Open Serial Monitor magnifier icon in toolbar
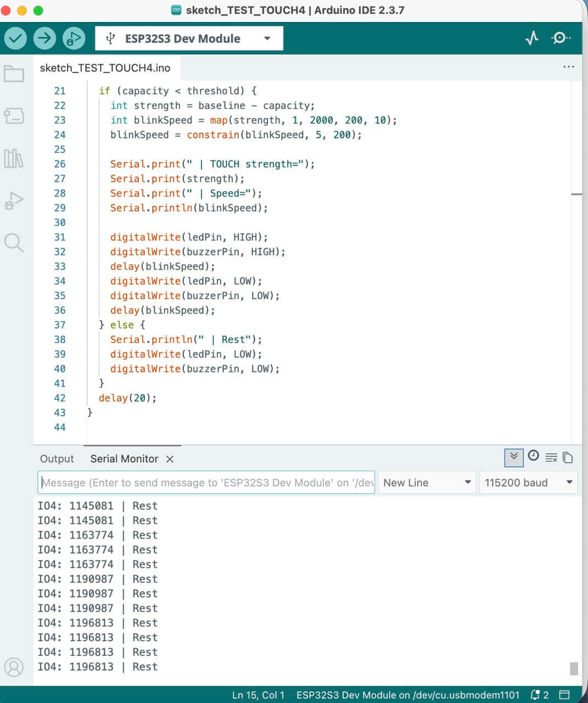The image size is (588, 703). (561, 38)
